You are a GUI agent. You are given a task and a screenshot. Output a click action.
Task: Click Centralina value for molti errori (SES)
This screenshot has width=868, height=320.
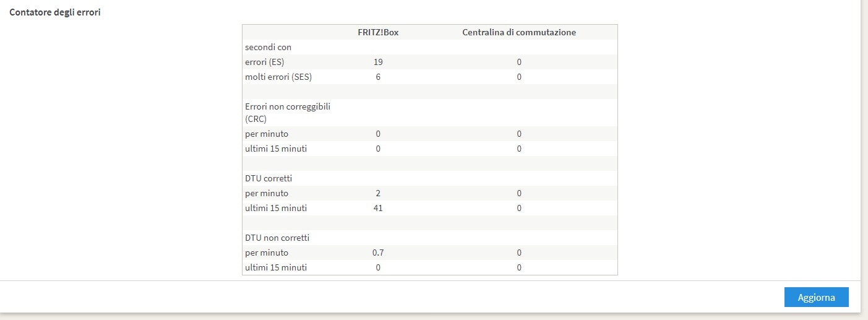(x=519, y=77)
